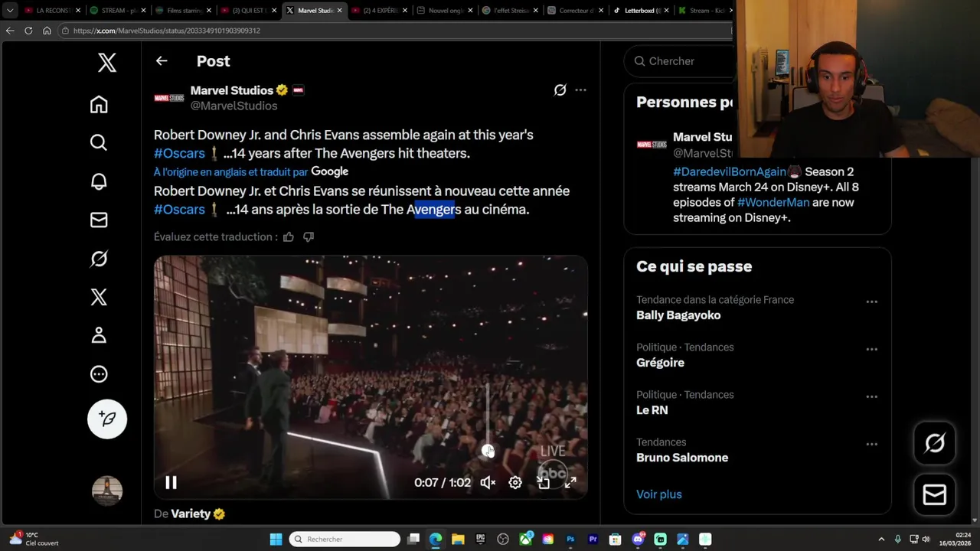Click Voir plus under trends

[659, 494]
